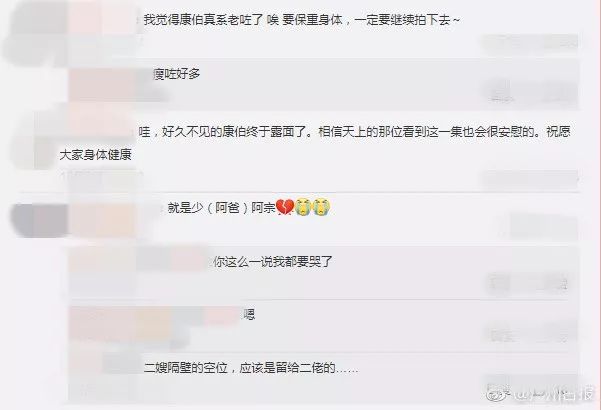601x410 pixels.
Task: Click blurred timestamp below 大家身体健康
Action: pos(102,175)
